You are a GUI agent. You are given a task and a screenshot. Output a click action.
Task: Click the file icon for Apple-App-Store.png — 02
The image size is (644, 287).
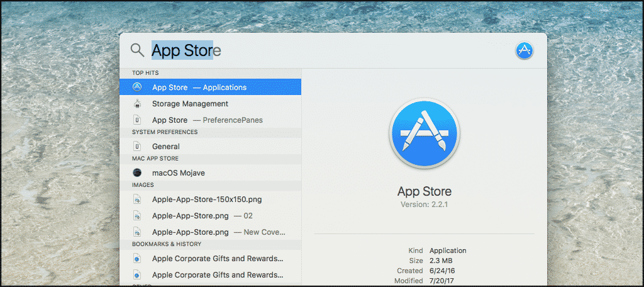pos(137,215)
